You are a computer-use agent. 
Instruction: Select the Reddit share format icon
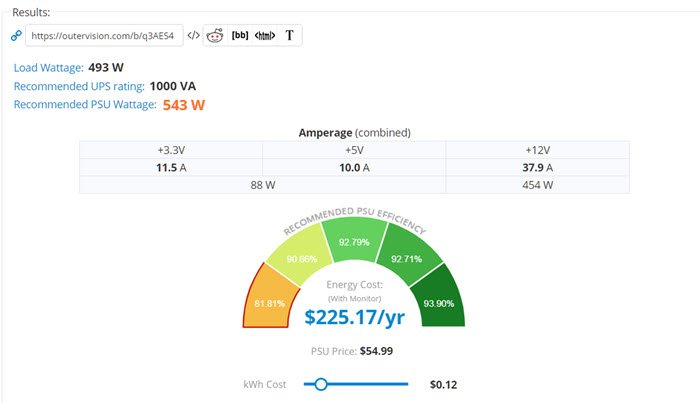coord(216,36)
